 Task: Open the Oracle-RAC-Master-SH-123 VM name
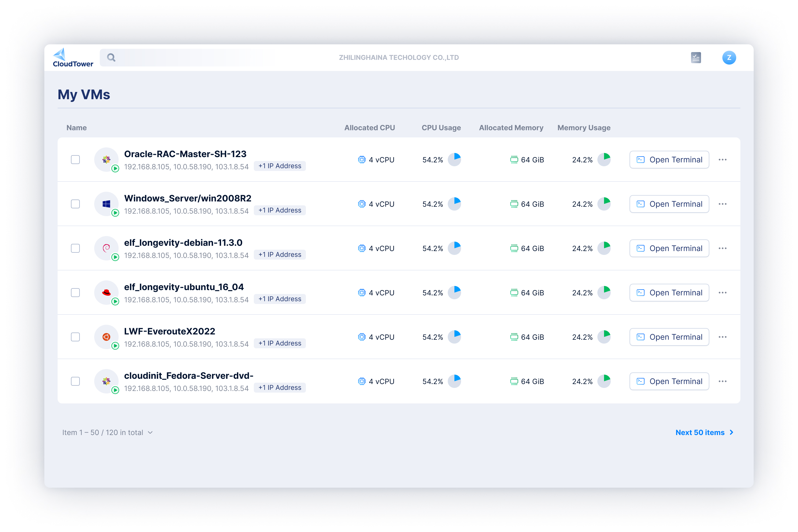click(185, 154)
